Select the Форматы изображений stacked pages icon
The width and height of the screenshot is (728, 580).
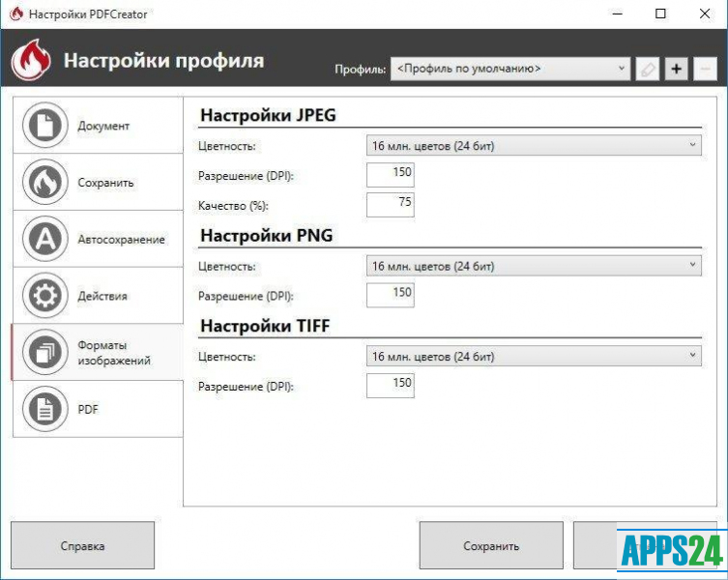point(45,352)
